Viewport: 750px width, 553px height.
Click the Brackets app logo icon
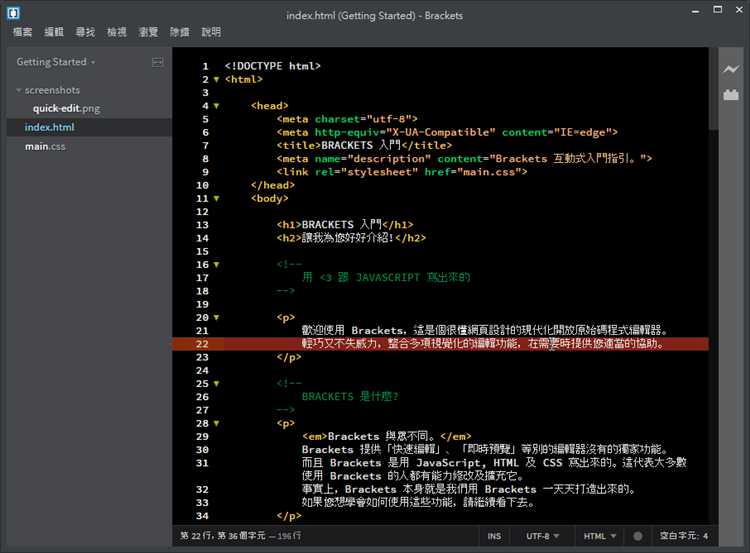pos(13,13)
